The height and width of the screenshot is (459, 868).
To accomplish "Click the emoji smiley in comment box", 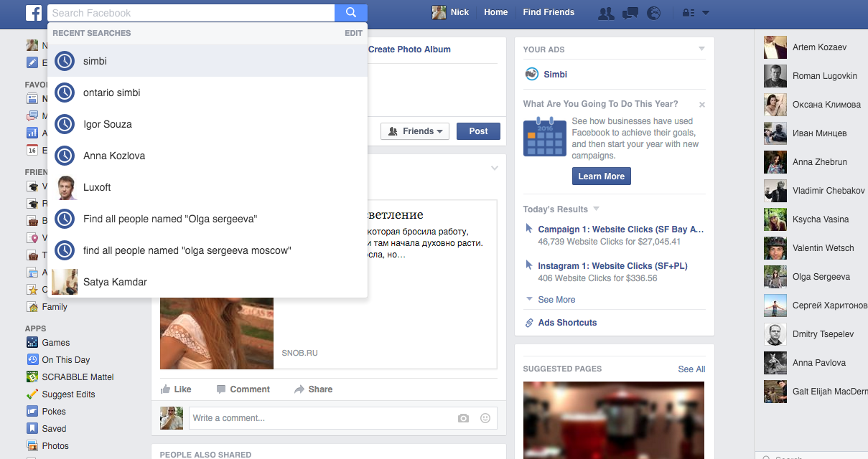I will click(x=485, y=418).
